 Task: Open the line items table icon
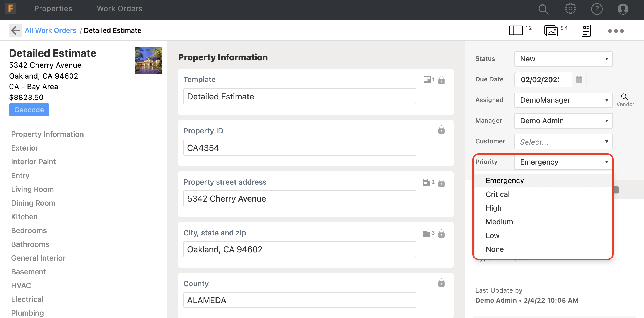point(516,30)
